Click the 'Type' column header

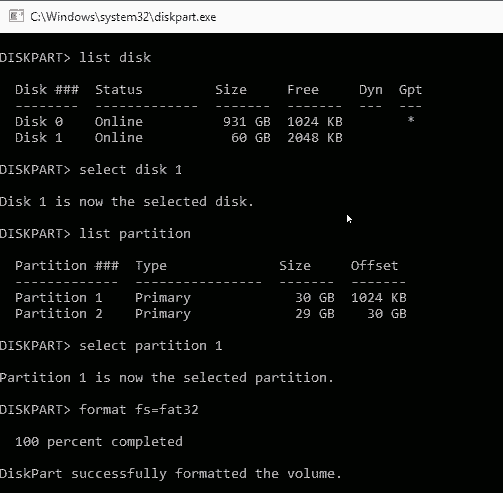[x=151, y=266]
